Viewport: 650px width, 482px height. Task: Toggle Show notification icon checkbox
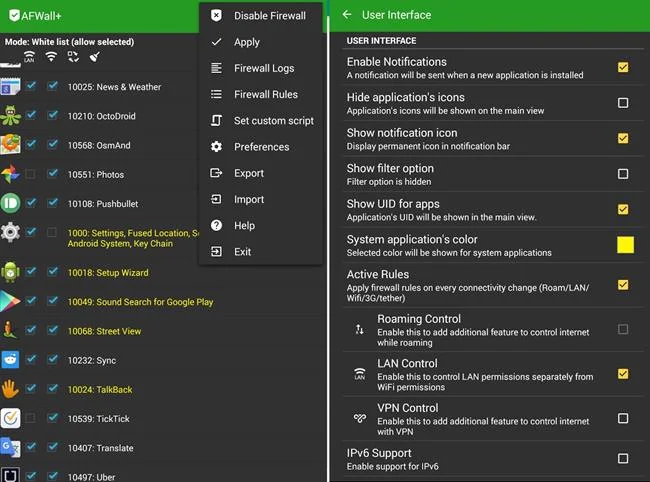point(623,138)
